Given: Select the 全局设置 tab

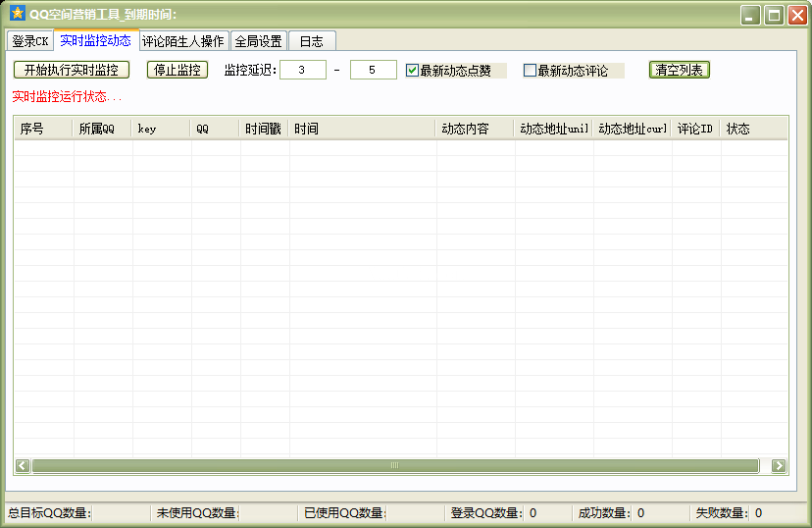Looking at the screenshot, I should pyautogui.click(x=258, y=41).
